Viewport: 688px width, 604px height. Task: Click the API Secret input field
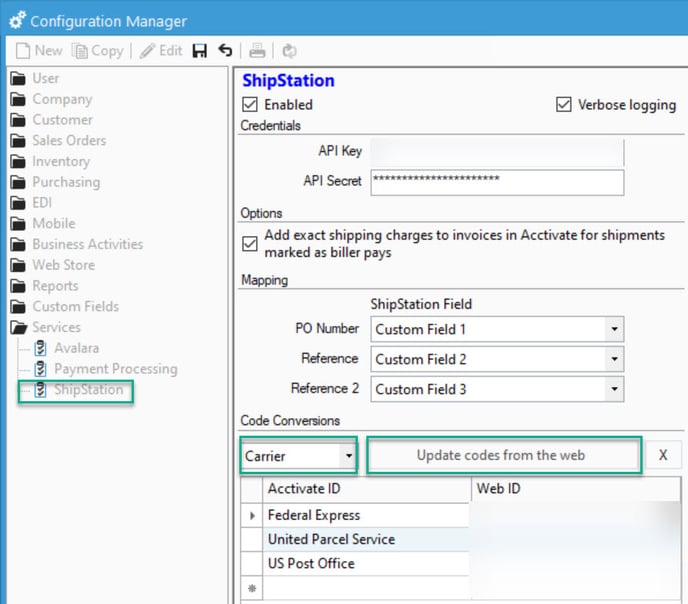(x=497, y=182)
